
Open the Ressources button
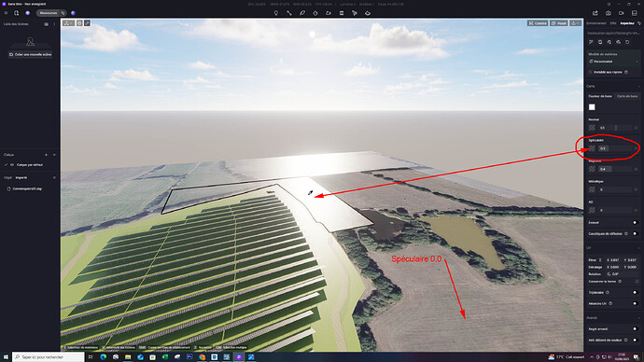click(x=48, y=13)
